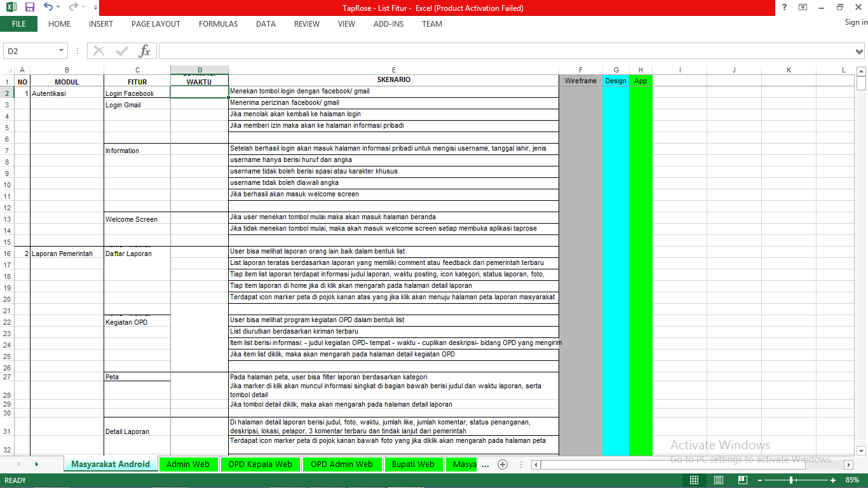Viewport: 868px width, 488px height.
Task: Select column E header
Action: pos(394,70)
